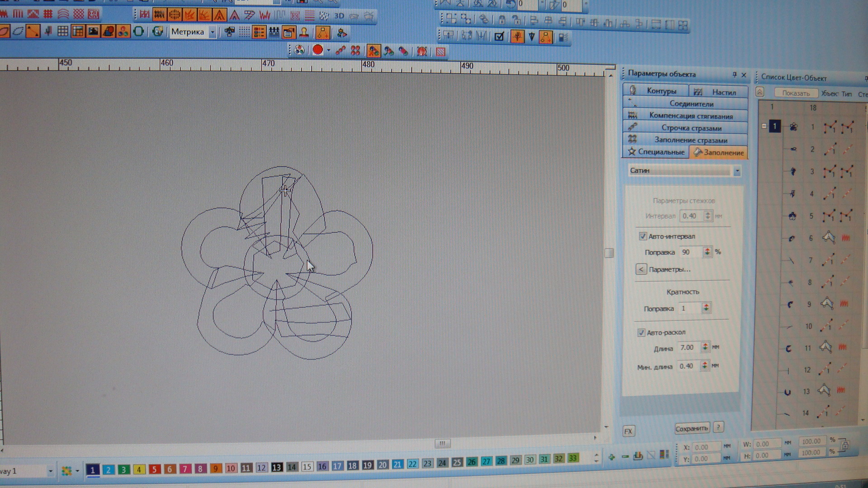Open the Метрика units dropdown
Screen dimensions: 868x488
pos(212,32)
